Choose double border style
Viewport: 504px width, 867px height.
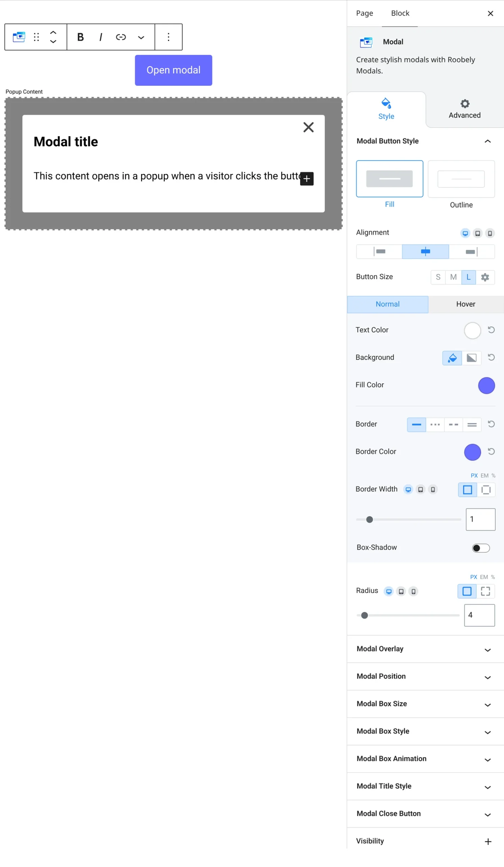[x=472, y=425]
